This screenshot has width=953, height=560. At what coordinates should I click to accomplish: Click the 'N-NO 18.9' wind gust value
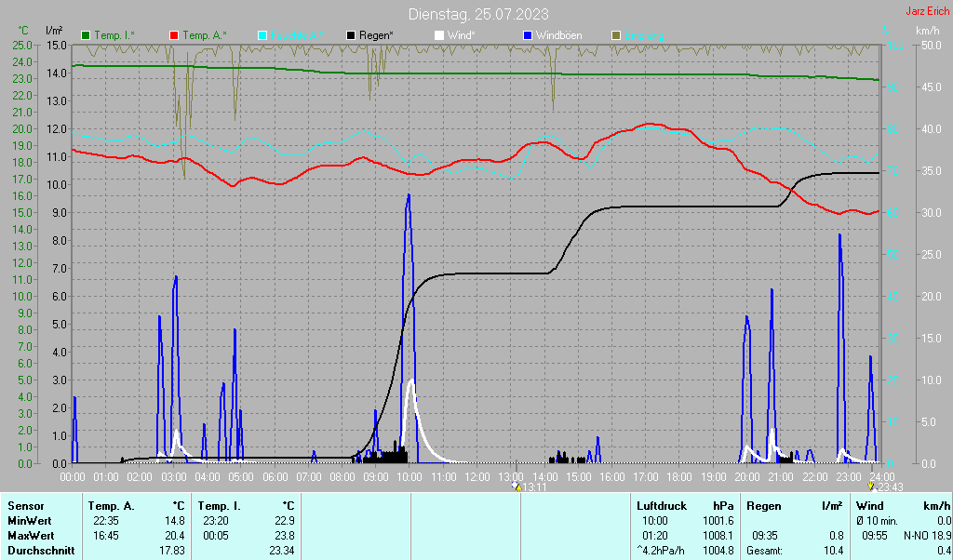point(928,537)
